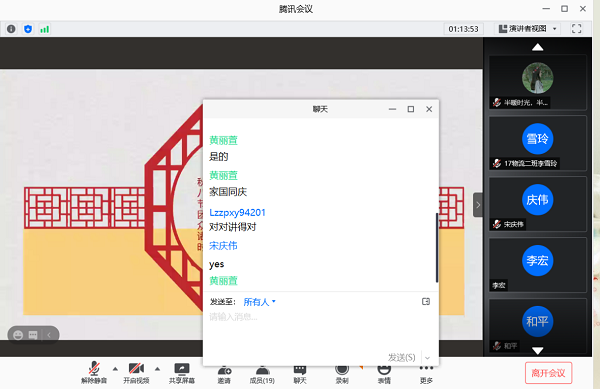Viewport: 600px width, 389px height.
Task: Open the 演讲者视图 layout dropdown
Action: (528, 29)
